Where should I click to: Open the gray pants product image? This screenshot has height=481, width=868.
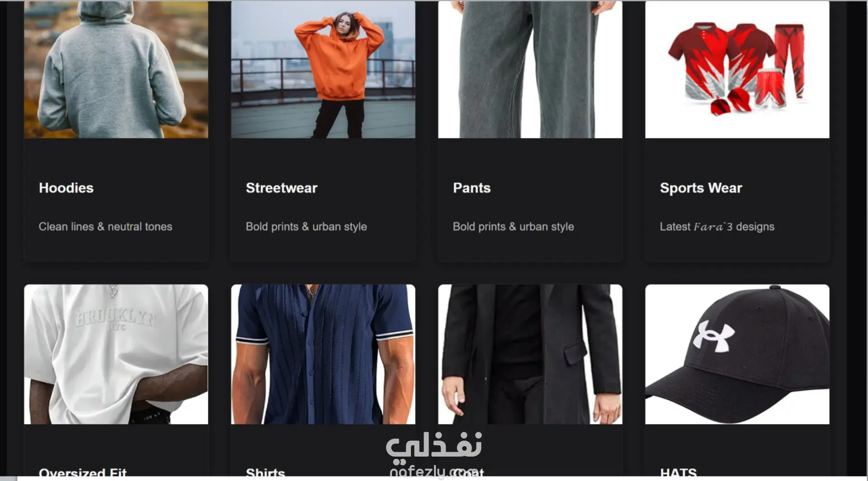pos(530,69)
